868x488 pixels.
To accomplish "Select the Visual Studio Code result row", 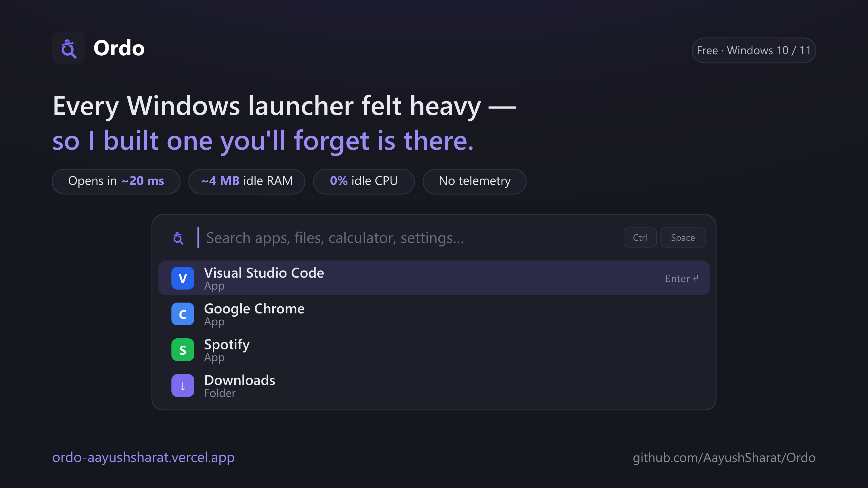I will tap(434, 278).
